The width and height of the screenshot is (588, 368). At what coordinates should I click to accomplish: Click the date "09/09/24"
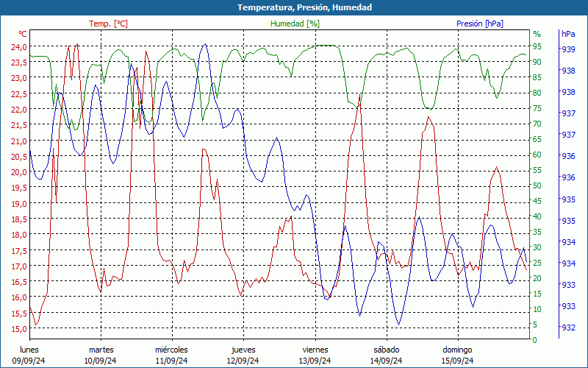(x=29, y=361)
